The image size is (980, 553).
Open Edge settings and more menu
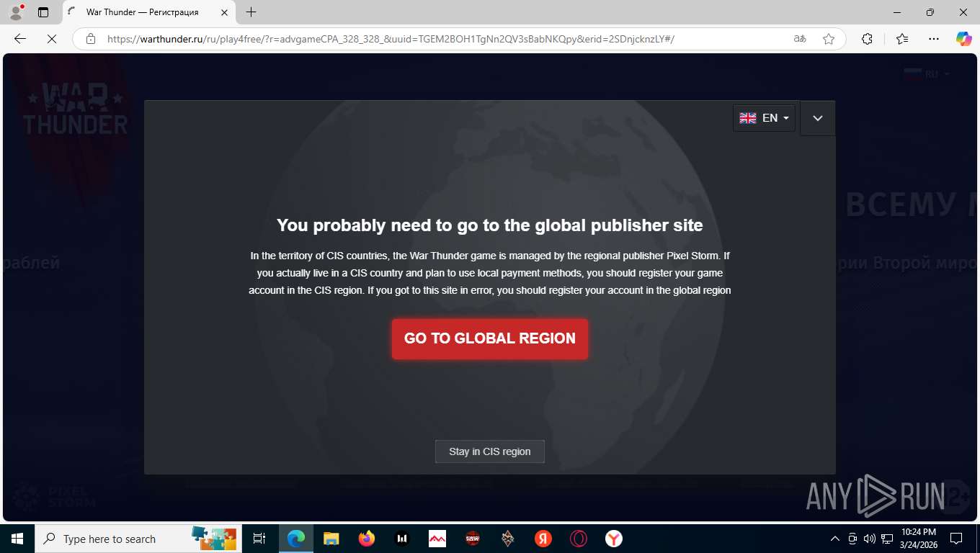coord(934,39)
